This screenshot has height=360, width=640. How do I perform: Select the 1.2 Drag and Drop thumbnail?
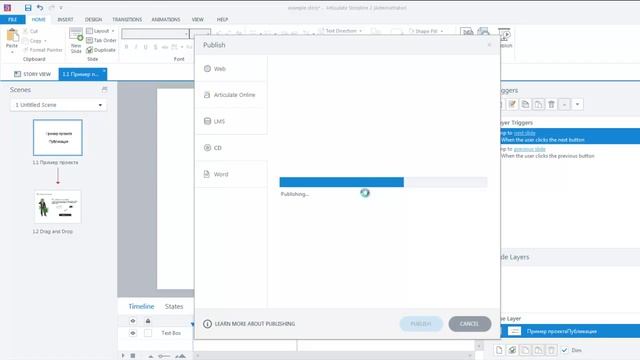click(x=58, y=207)
